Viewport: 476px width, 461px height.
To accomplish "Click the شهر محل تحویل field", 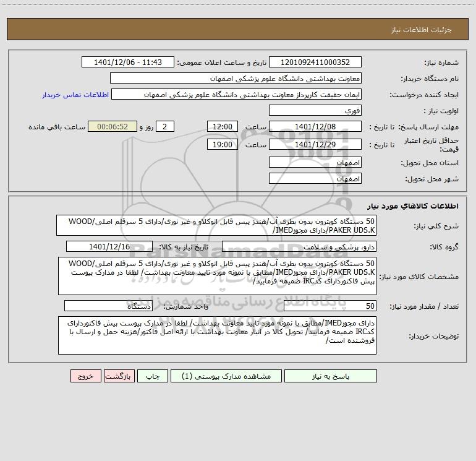I will pos(315,178).
